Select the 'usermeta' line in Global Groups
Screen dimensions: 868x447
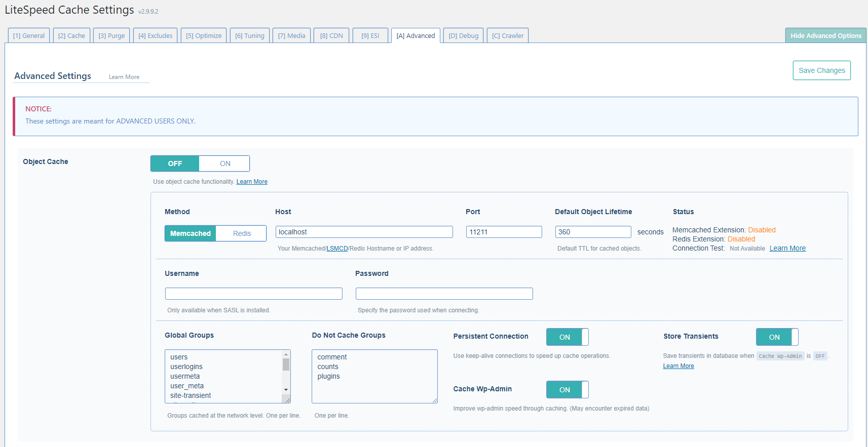(185, 376)
